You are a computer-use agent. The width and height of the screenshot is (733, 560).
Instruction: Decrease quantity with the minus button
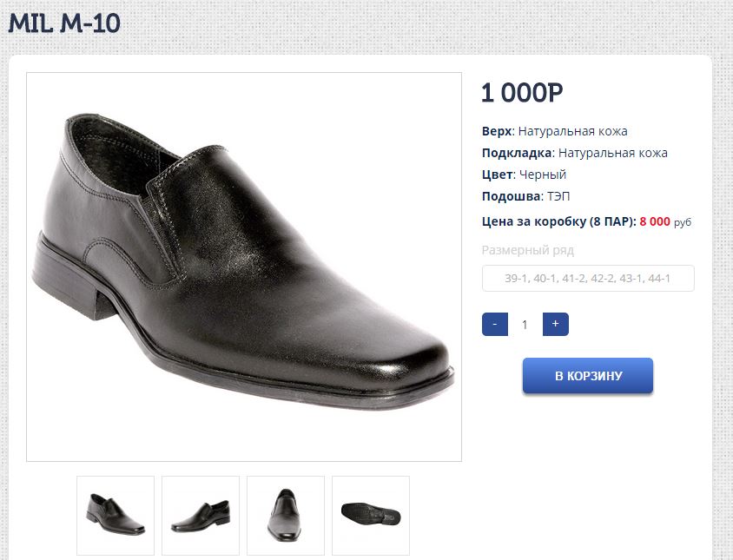tap(494, 325)
